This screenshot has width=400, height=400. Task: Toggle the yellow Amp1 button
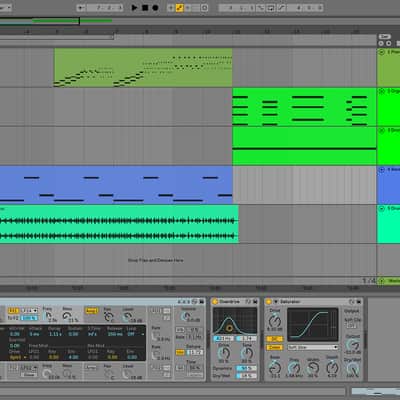point(91,311)
